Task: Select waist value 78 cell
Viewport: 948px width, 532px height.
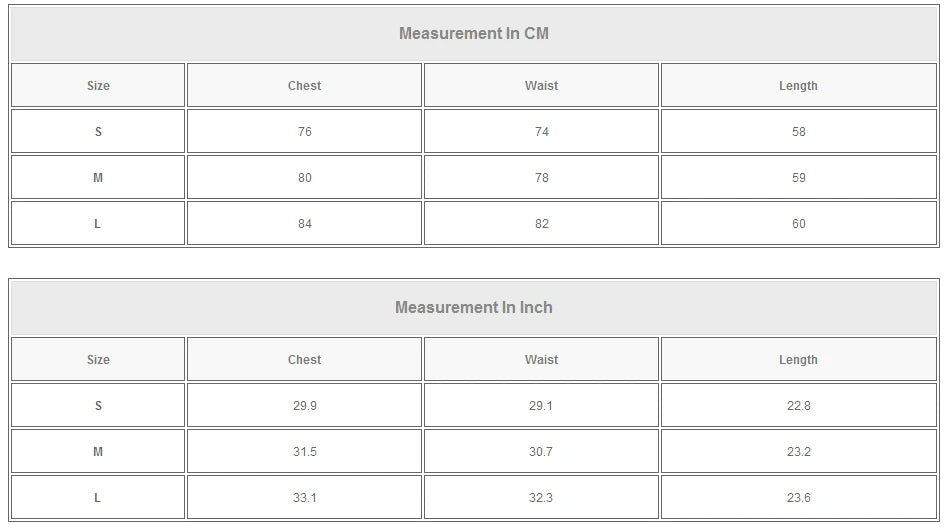Action: [541, 178]
